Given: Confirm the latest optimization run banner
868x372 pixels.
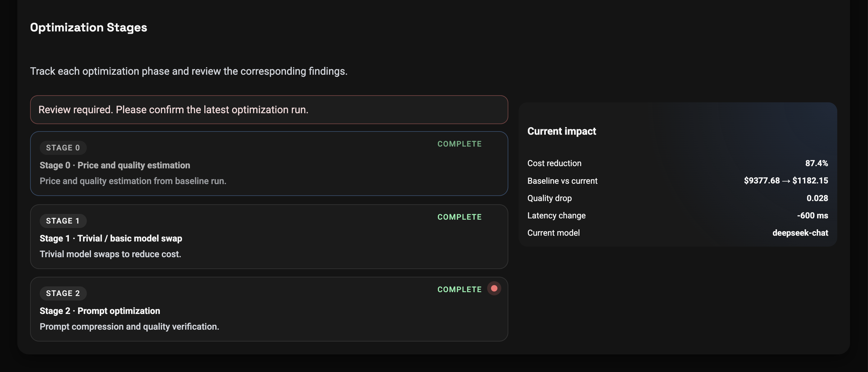Looking at the screenshot, I should point(270,110).
